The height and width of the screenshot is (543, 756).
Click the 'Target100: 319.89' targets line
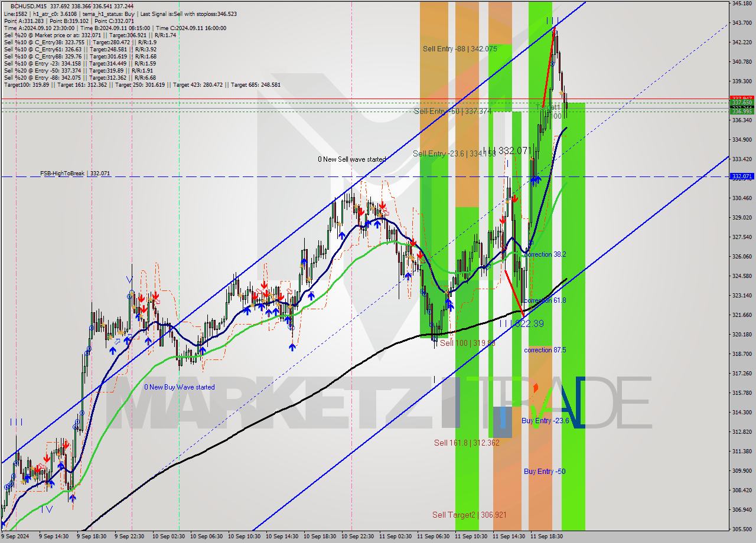click(142, 85)
